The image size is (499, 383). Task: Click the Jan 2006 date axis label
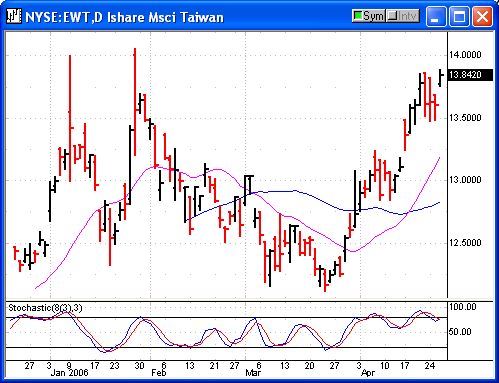[x=69, y=372]
